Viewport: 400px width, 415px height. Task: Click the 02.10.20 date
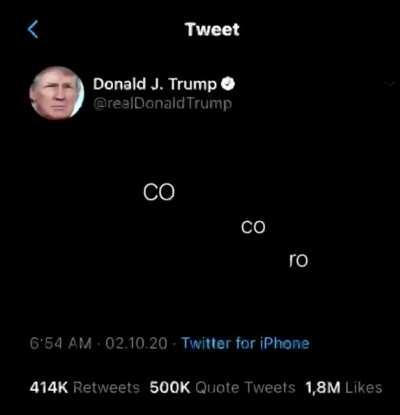coord(136,343)
